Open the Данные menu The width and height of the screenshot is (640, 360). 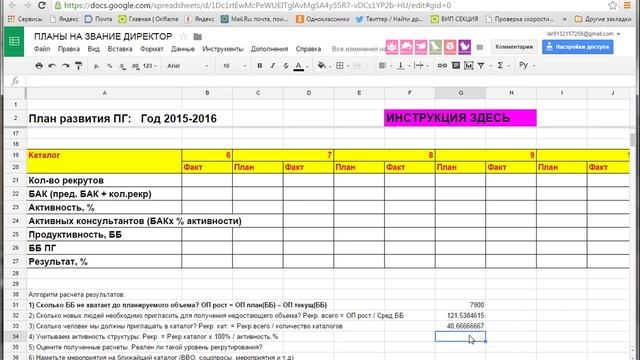tap(183, 49)
